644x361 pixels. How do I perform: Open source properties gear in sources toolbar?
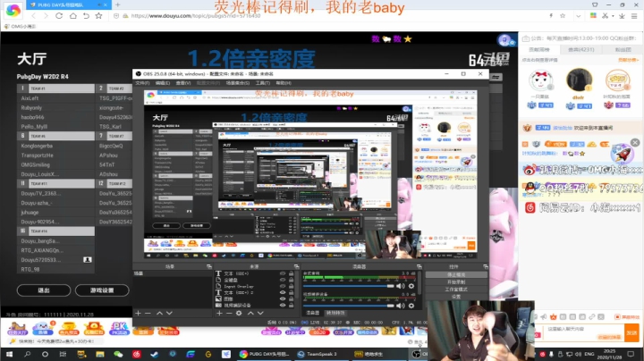[x=239, y=313]
